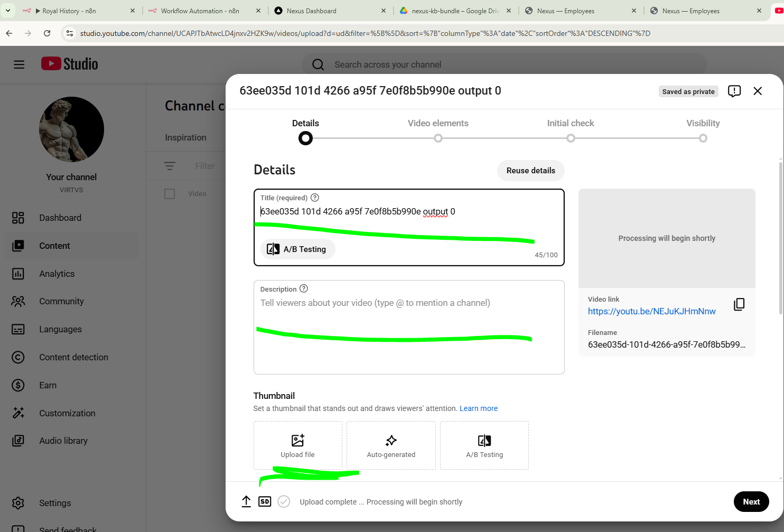The height and width of the screenshot is (532, 784).
Task: Copy the video link with copy icon
Action: 739,305
